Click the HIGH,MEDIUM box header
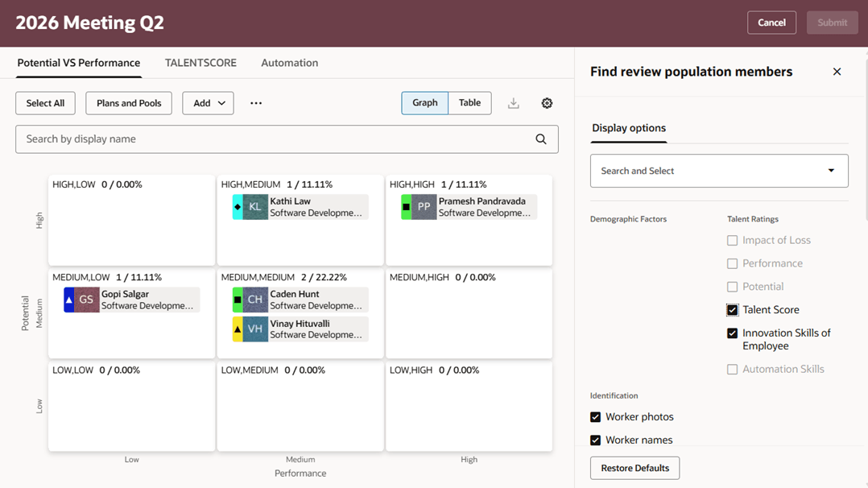 point(277,184)
